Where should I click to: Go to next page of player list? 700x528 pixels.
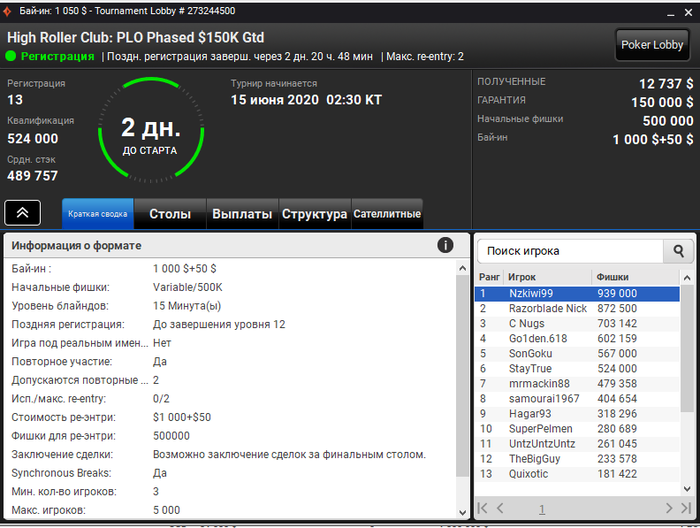(x=669, y=508)
